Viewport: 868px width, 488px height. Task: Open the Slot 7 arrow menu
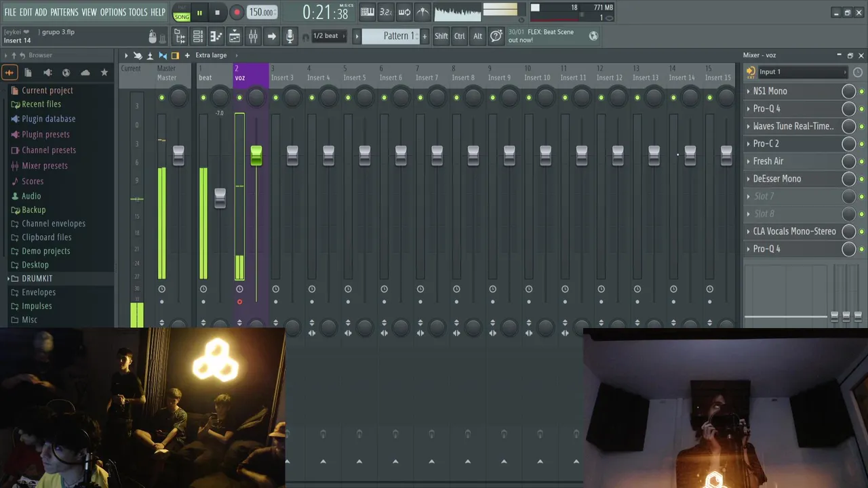tap(748, 196)
